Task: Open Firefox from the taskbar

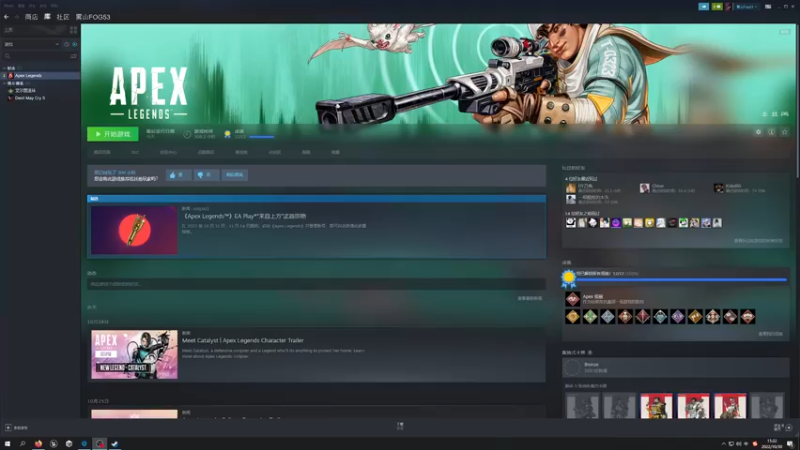Action: [x=38, y=444]
